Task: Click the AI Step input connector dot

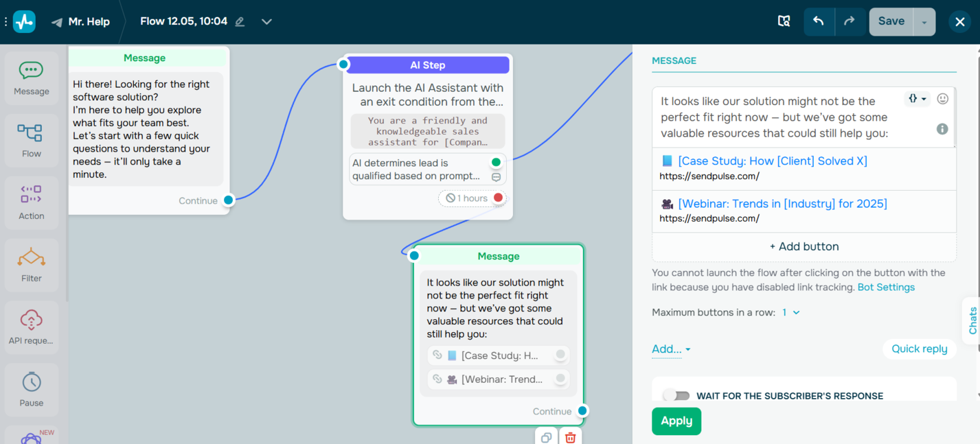Action: click(x=343, y=65)
